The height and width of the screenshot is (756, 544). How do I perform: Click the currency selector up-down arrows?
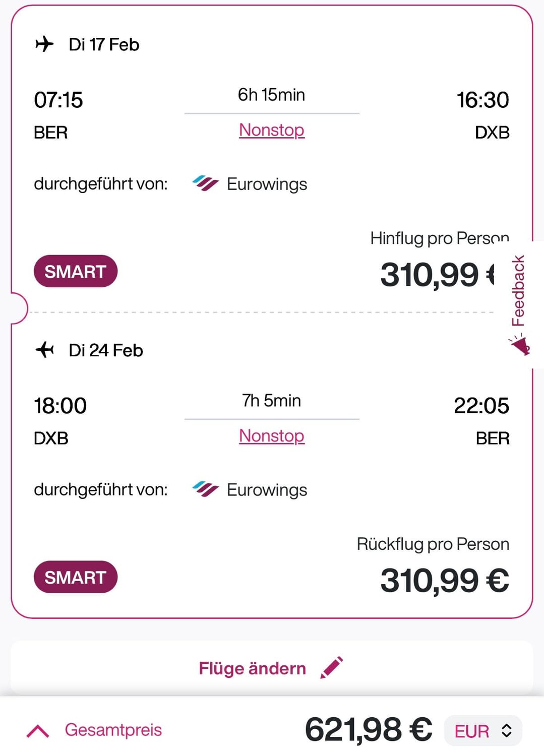click(507, 731)
